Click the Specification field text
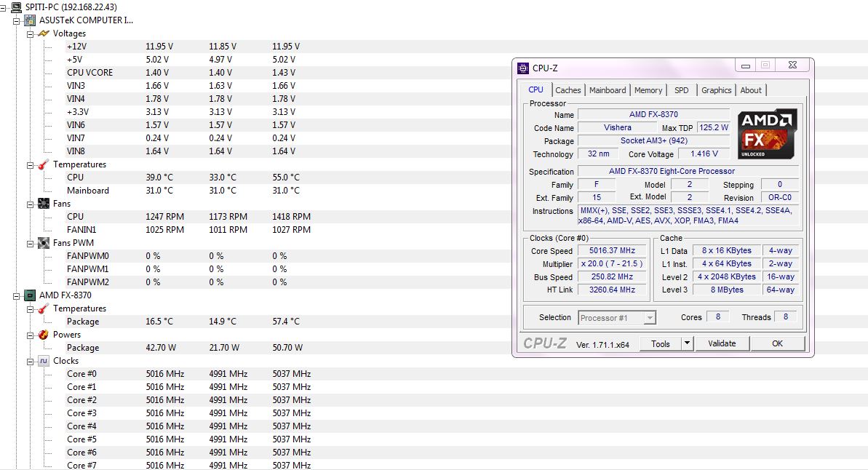This screenshot has height=470, width=868. [x=688, y=172]
